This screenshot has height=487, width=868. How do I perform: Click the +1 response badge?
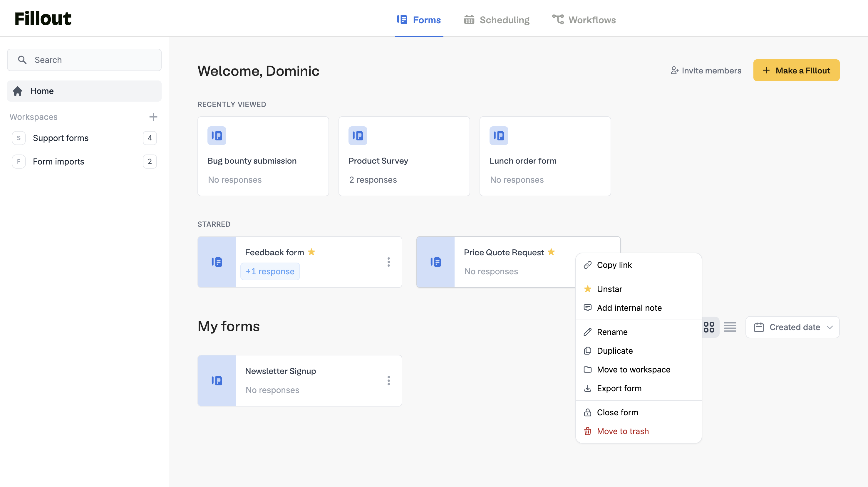click(x=270, y=271)
